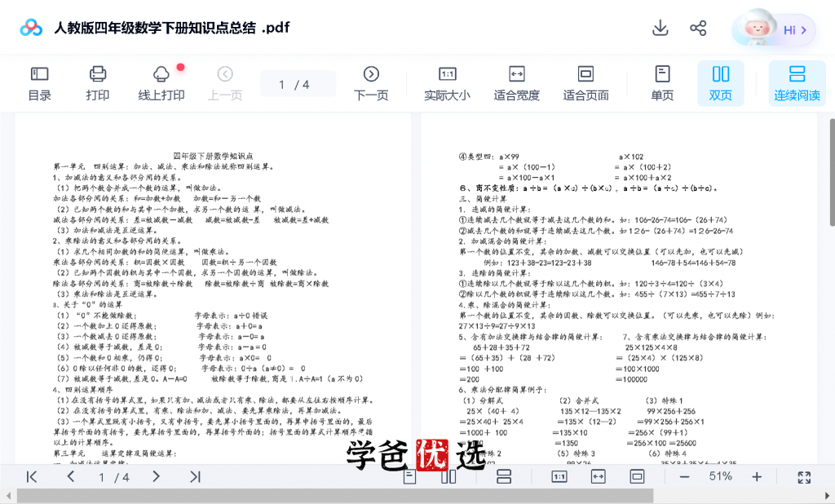Jump to first page in bottom bar

coord(32,477)
